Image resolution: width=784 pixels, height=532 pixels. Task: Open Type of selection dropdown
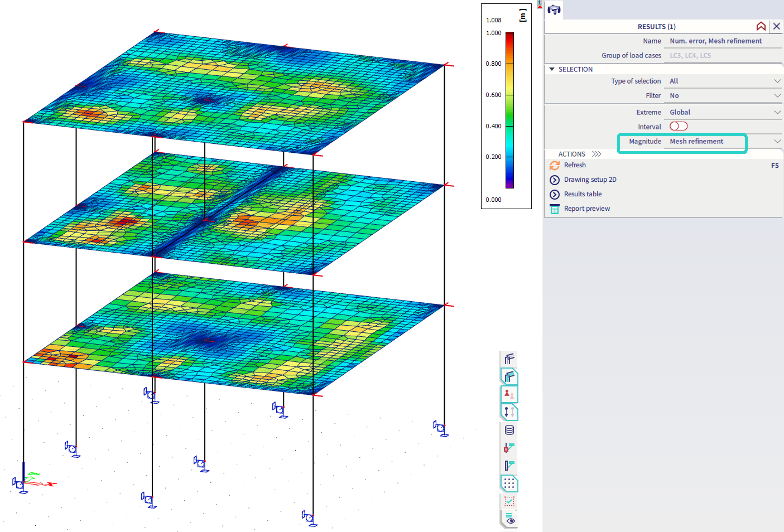(777, 81)
